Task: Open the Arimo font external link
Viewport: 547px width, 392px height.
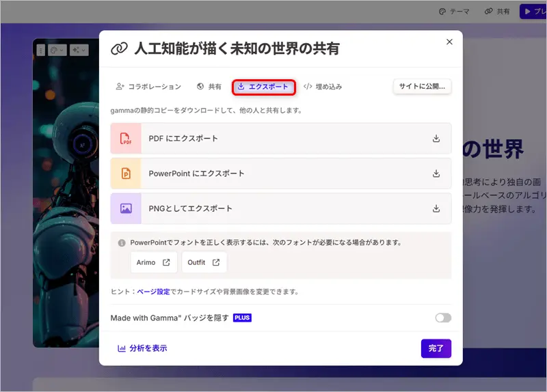Action: 154,262
